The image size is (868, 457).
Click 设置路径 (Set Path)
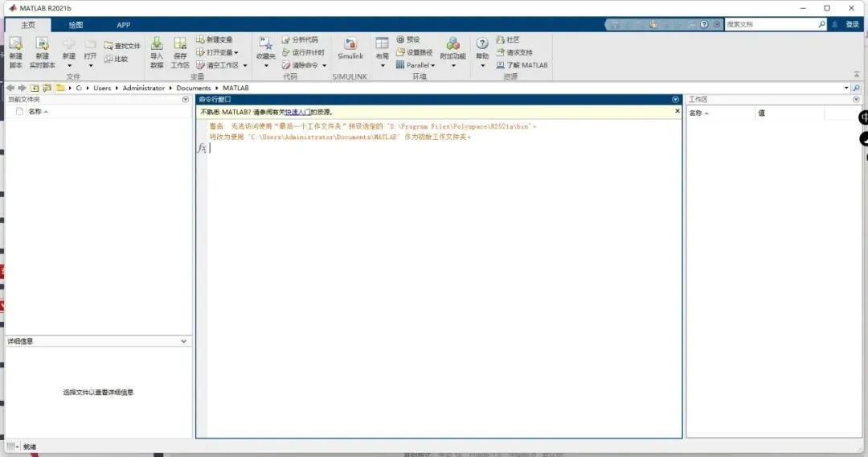click(x=414, y=52)
